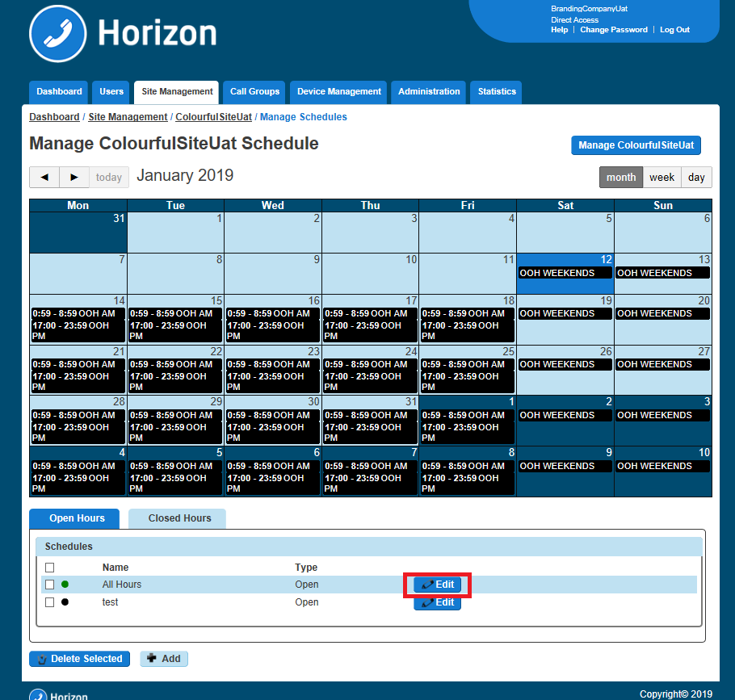Click OOH WEEKENDS event on Saturday 19
The height and width of the screenshot is (700, 735).
(x=565, y=313)
